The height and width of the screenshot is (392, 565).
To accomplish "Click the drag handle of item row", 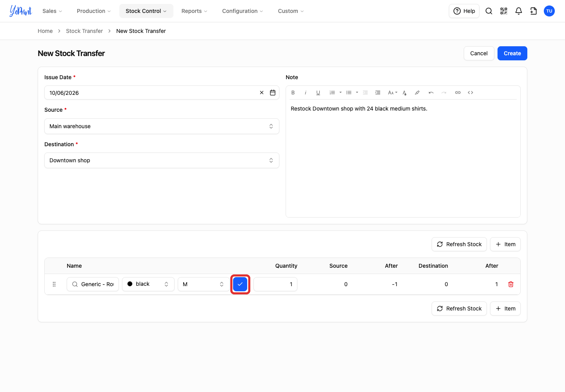I will pos(54,284).
